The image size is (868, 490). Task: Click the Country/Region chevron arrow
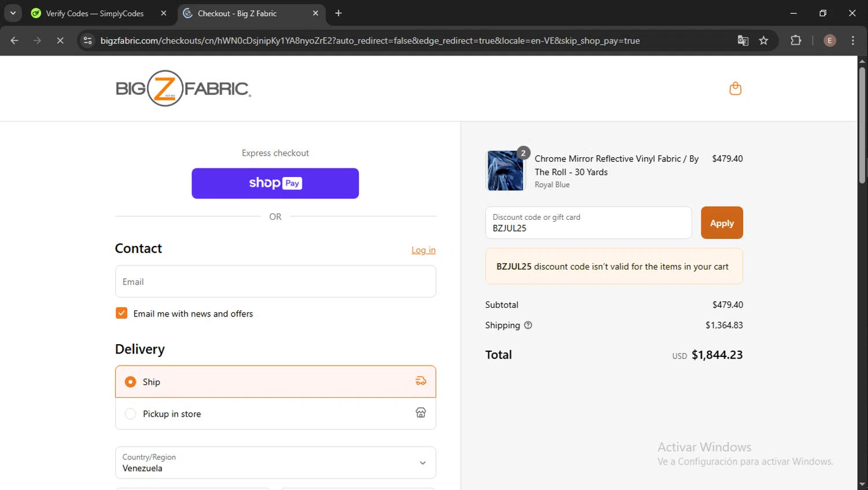pyautogui.click(x=422, y=463)
